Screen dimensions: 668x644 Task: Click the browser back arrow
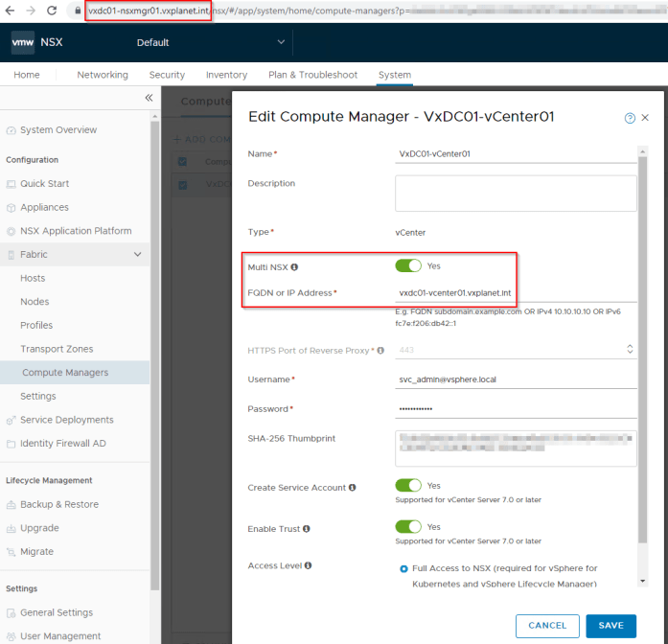10,11
